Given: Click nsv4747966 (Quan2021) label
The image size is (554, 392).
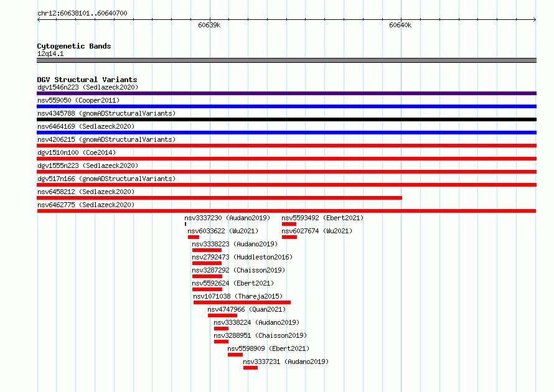Looking at the screenshot, I should [x=246, y=309].
